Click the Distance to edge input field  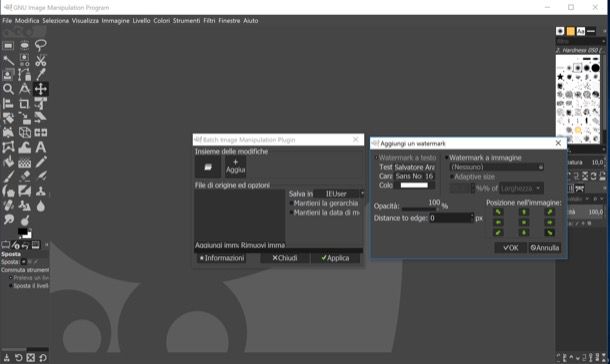point(451,218)
